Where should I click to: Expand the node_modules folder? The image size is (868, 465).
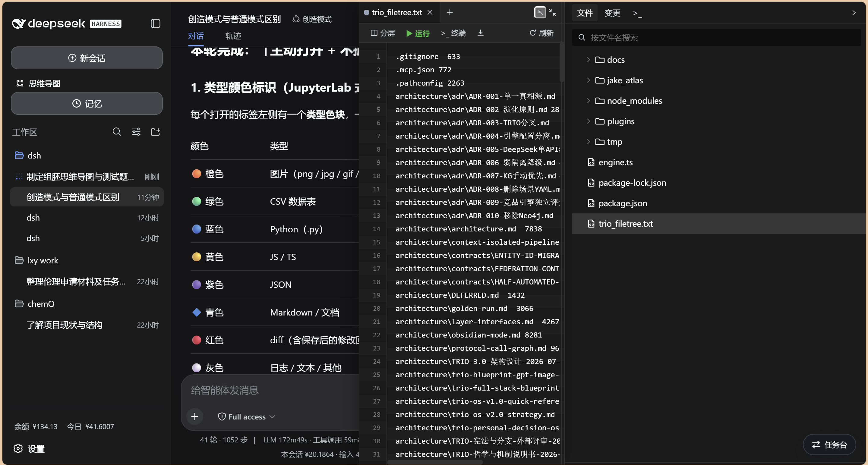pyautogui.click(x=588, y=101)
